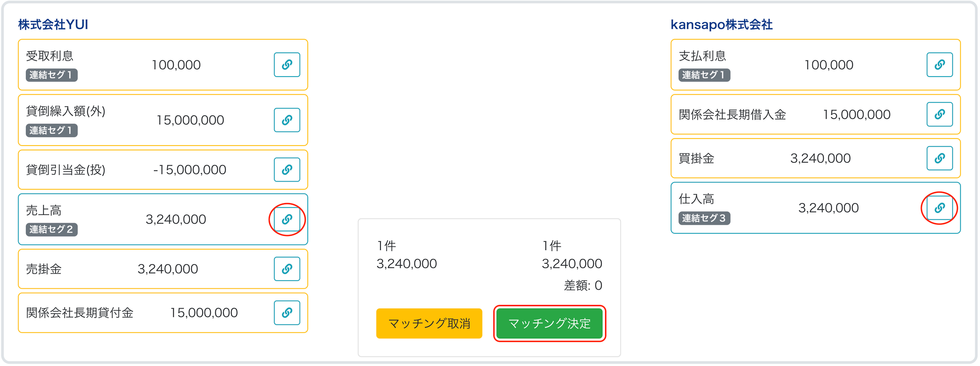
Task: Click the 連結セグ3 badge under 仕入高
Action: [704, 218]
